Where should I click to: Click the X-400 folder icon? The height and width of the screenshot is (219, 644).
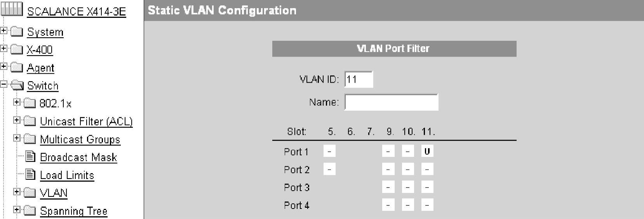[x=17, y=49]
